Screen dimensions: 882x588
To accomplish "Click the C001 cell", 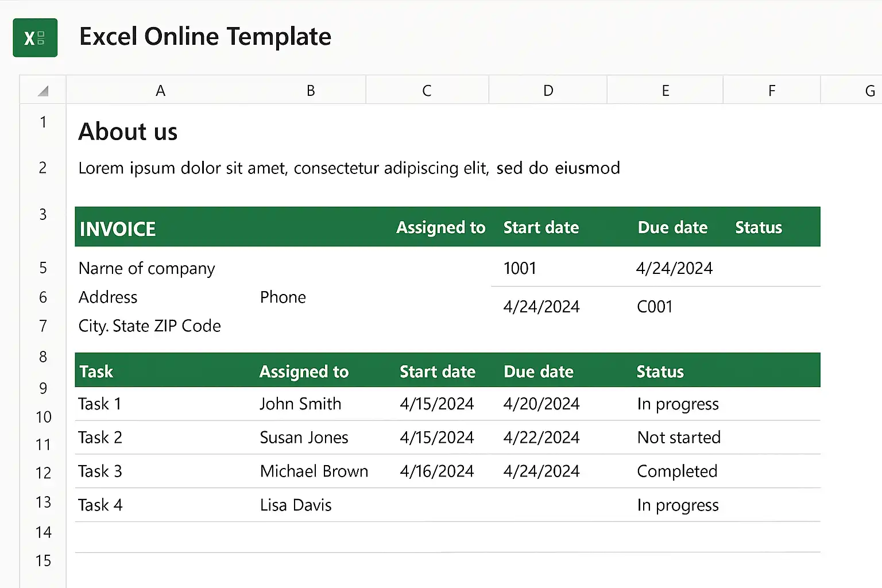I will point(655,307).
